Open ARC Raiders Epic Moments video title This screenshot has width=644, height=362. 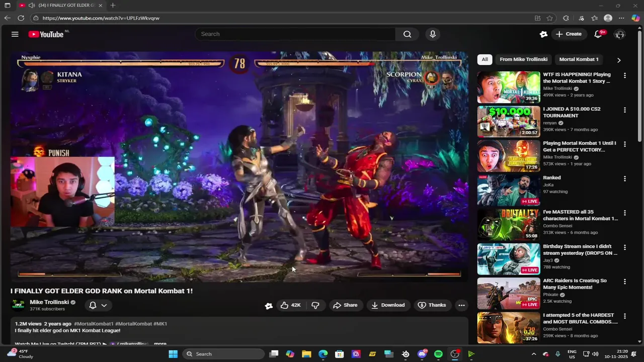(575, 284)
